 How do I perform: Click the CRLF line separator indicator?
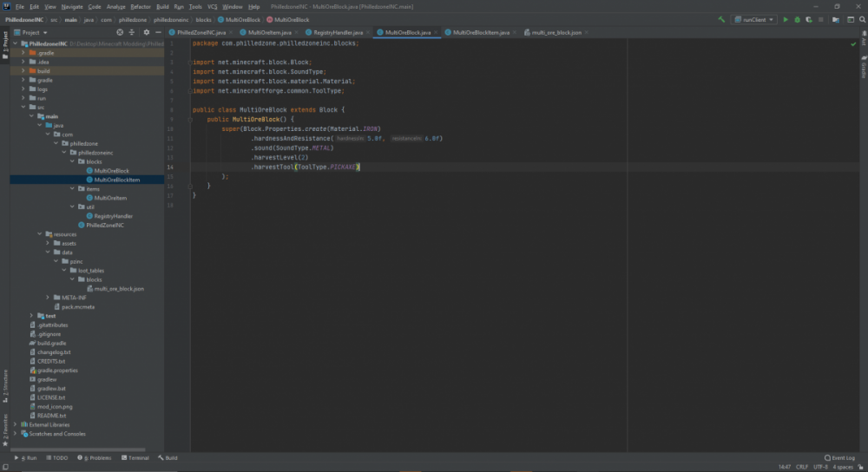pyautogui.click(x=801, y=467)
